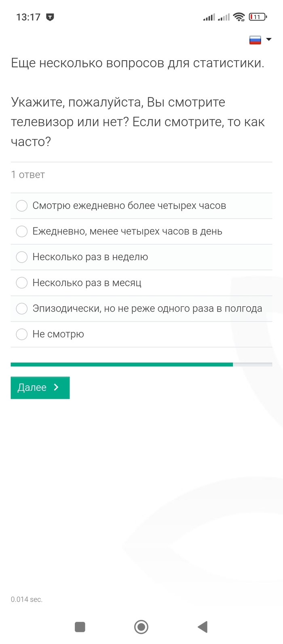
Task: Choose 'Ежедневно, менее четырех часов в день'
Action: [22, 232]
